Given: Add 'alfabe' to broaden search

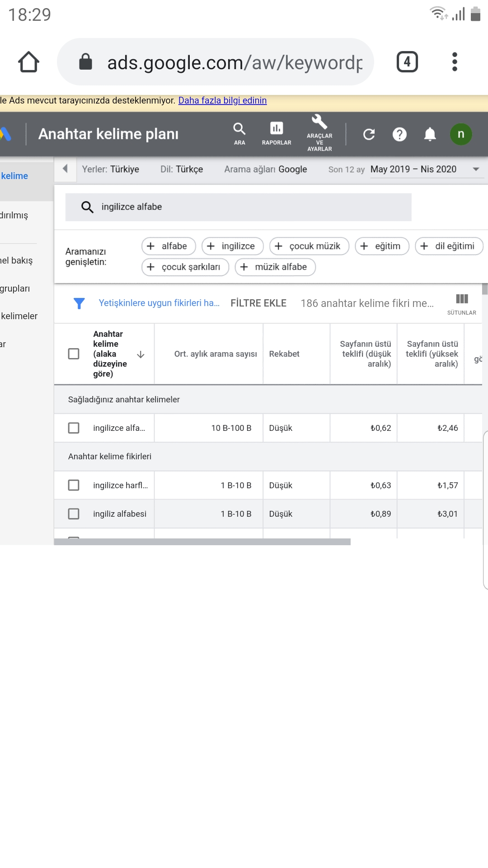Looking at the screenshot, I should 169,246.
